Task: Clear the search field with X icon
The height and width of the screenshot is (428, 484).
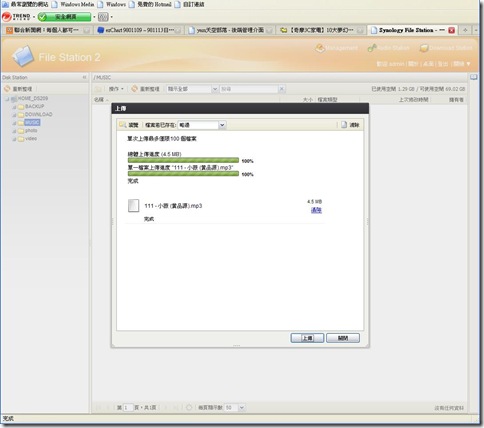Action: [x=282, y=89]
